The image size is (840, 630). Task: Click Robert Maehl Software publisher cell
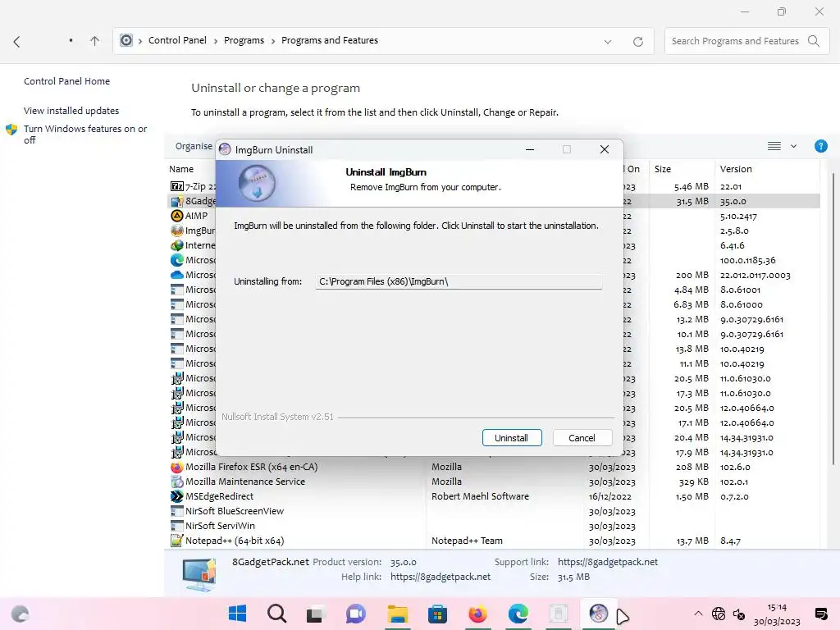click(x=480, y=496)
